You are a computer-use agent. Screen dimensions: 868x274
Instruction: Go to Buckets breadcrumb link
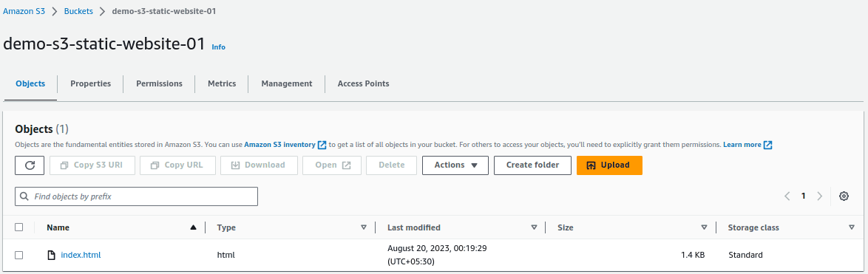78,11
